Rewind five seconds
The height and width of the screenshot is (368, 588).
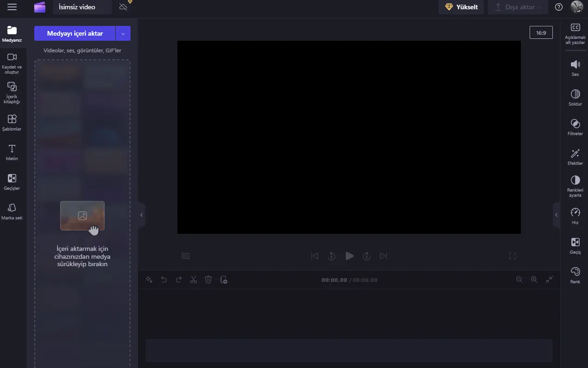[332, 256]
